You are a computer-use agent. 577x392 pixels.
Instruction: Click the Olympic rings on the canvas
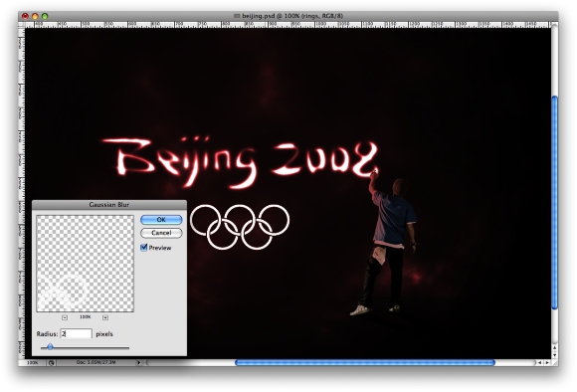pos(240,227)
